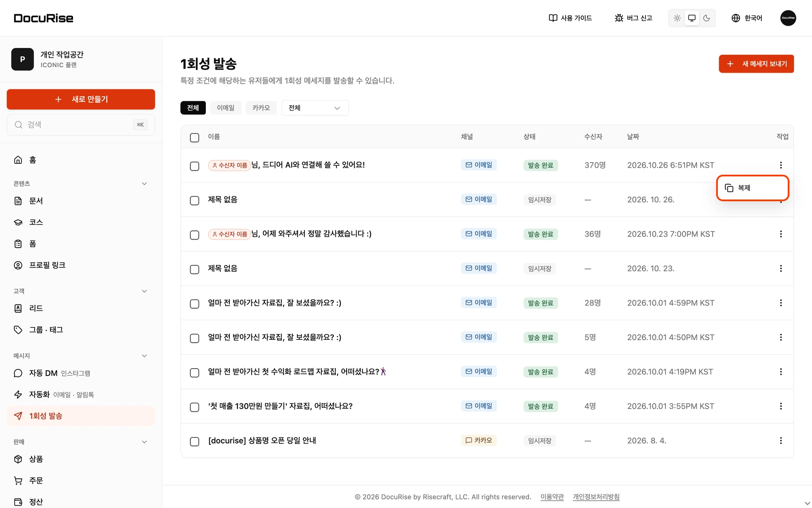
Task: Select the 전체 channel tab
Action: tap(193, 108)
